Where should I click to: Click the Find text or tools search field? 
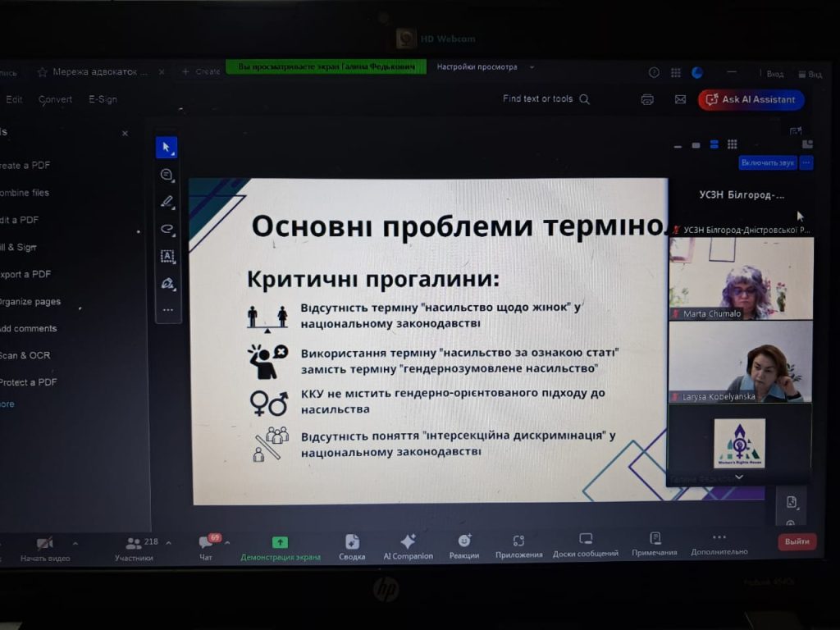tap(546, 99)
